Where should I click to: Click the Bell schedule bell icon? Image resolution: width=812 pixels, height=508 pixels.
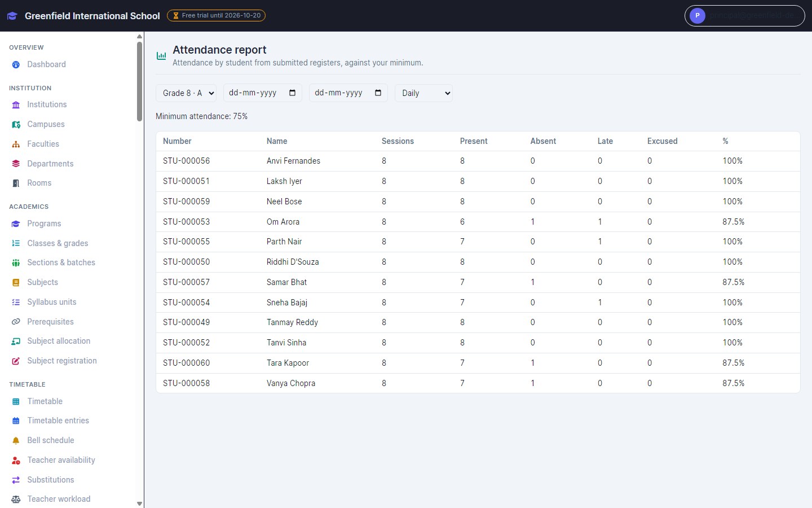16,441
